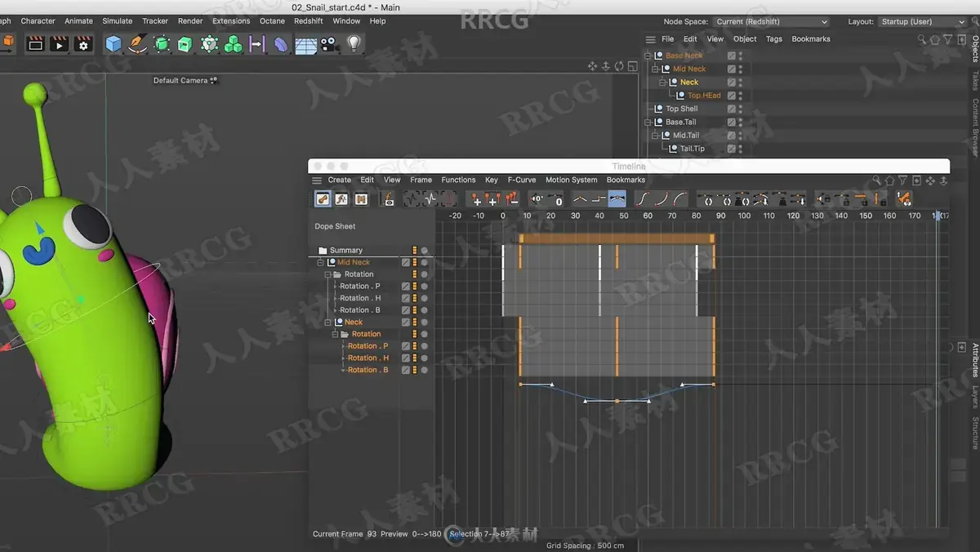Open the Octane menu
Image resolution: width=980 pixels, height=552 pixels.
point(272,21)
